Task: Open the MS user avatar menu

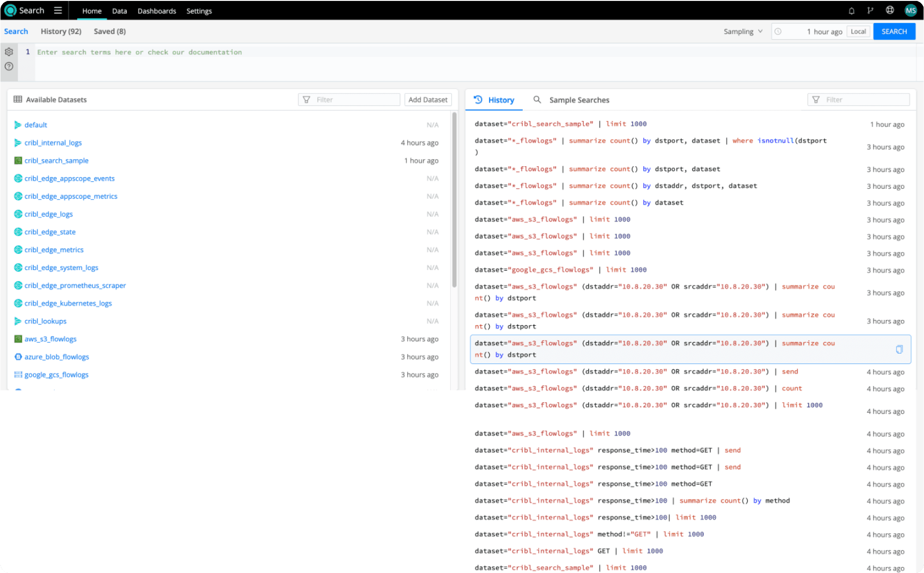Action: 910,11
